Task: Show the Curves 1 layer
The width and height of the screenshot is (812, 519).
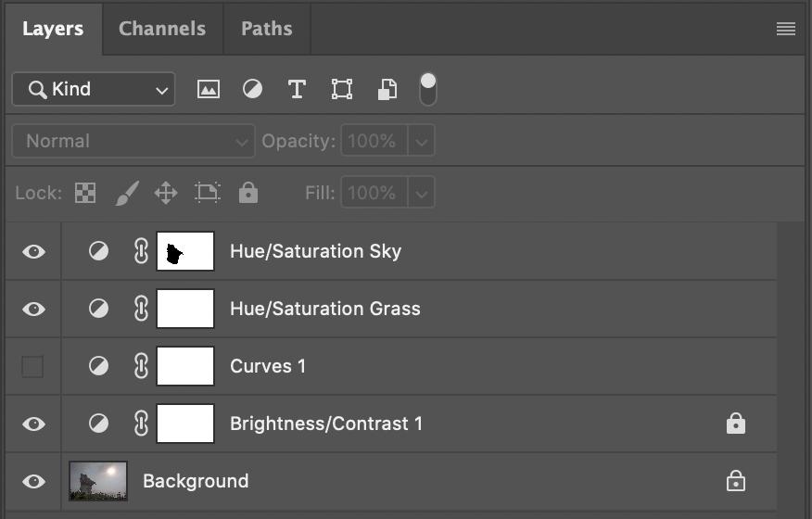Action: point(33,366)
